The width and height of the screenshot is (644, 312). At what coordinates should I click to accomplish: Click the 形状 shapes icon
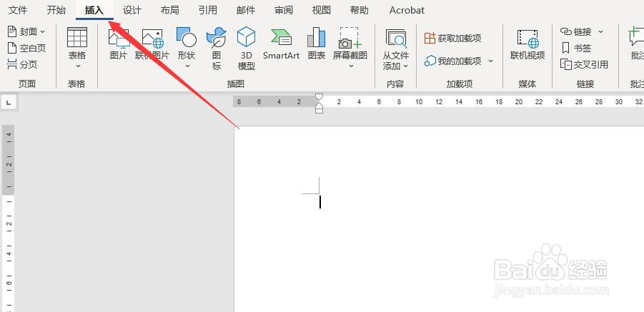[x=187, y=37]
